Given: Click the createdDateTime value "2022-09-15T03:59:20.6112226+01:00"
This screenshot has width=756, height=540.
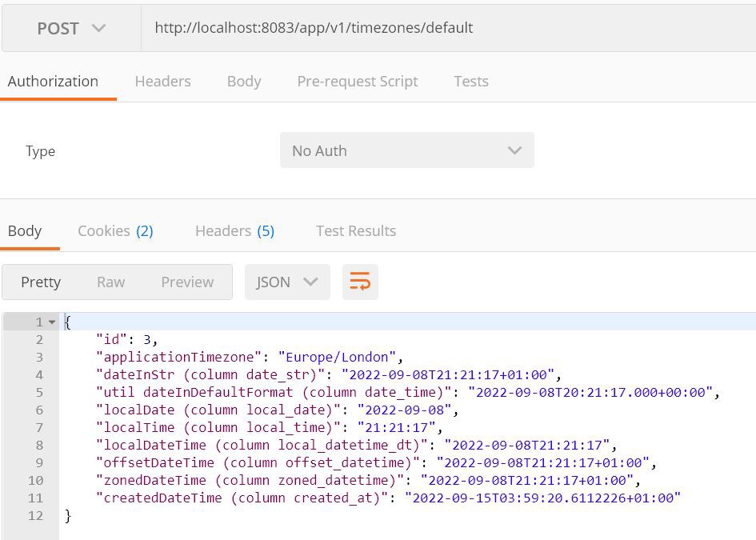Looking at the screenshot, I should (543, 498).
